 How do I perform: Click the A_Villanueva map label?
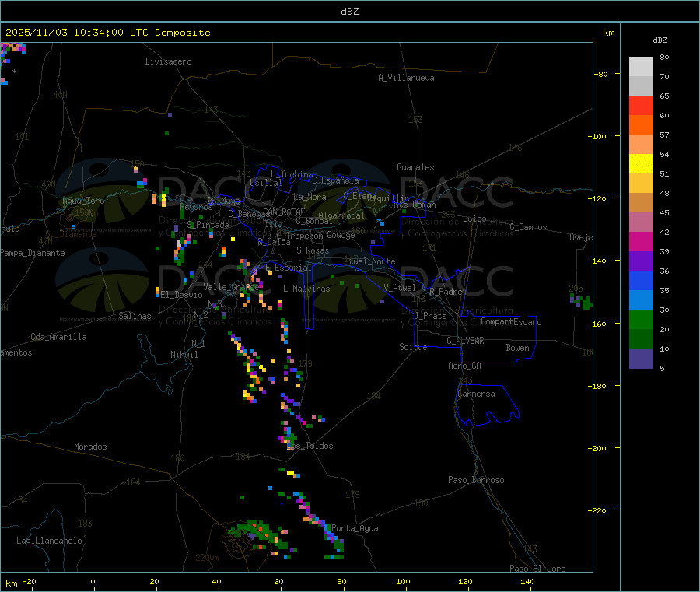(x=406, y=78)
